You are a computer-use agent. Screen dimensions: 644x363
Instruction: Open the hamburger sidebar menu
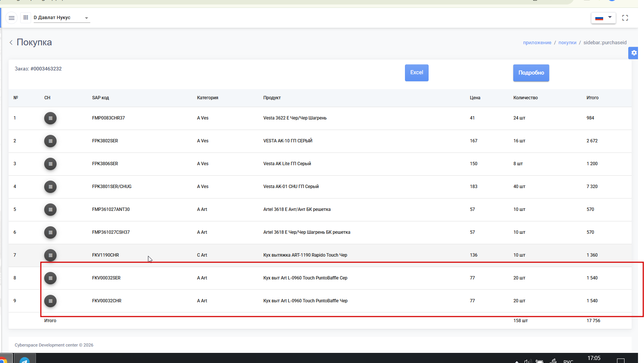[12, 18]
